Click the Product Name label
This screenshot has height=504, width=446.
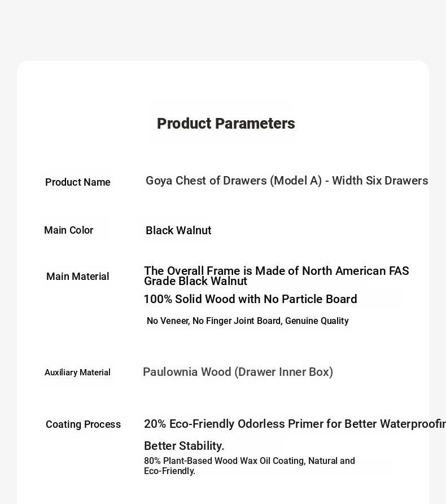(x=78, y=182)
